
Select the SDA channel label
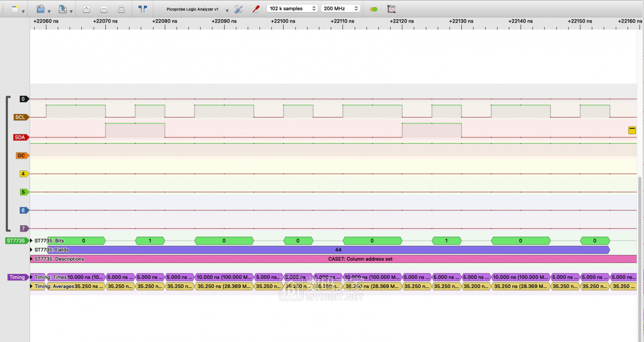(x=21, y=137)
